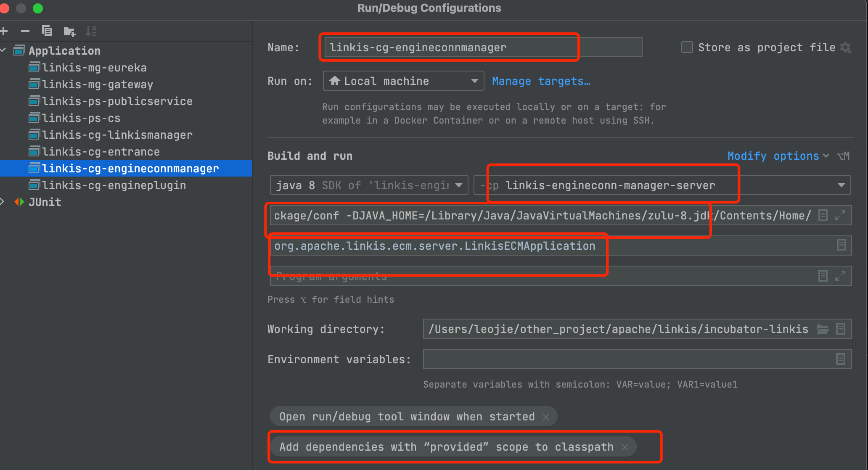
Task: Copy the current configuration
Action: coord(47,31)
